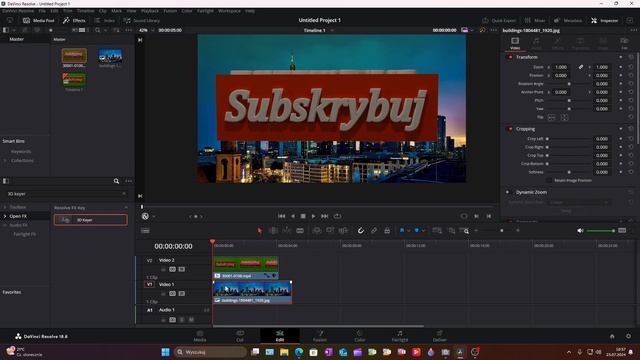Adjust the Rotation Angle slider
The image size is (640, 360).
click(x=569, y=84)
